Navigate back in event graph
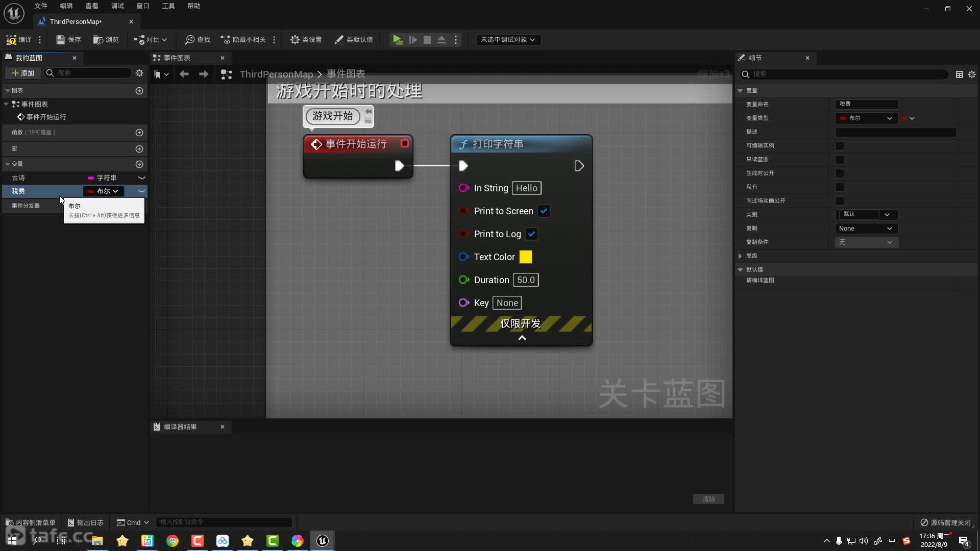The height and width of the screenshot is (551, 980). click(x=184, y=74)
